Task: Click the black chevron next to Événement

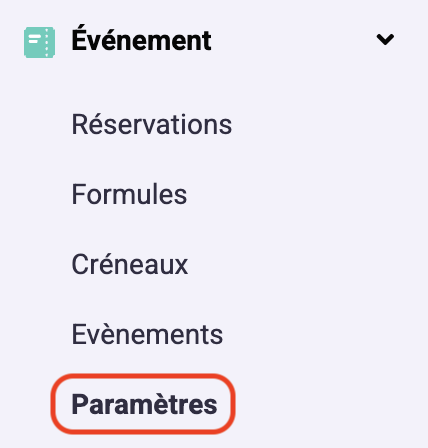Action: coord(385,39)
